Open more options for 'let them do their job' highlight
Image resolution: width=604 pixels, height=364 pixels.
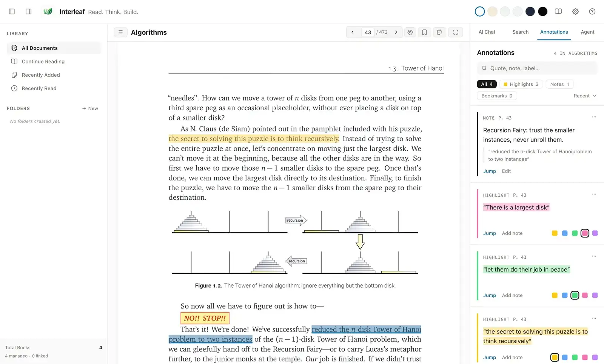coord(594,256)
